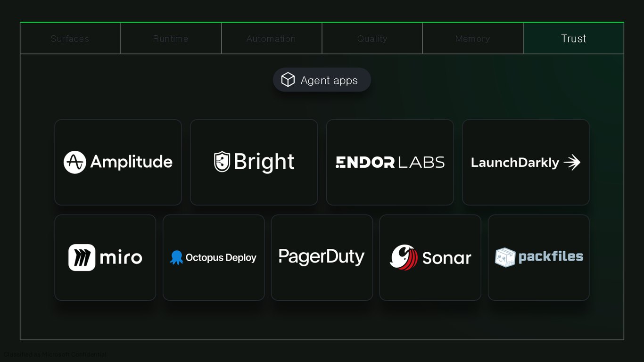The image size is (644, 362).
Task: Click the packfiles box mascot icon
Action: point(505,257)
